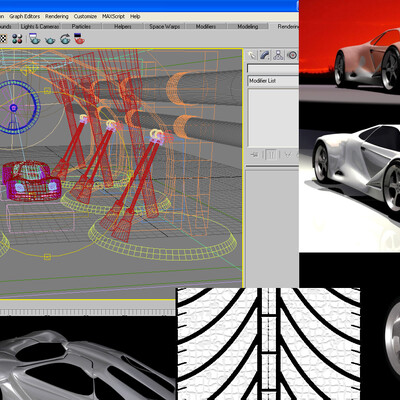The height and width of the screenshot is (400, 400).
Task: Open the Hierarchy command panel icon
Action: (278, 55)
